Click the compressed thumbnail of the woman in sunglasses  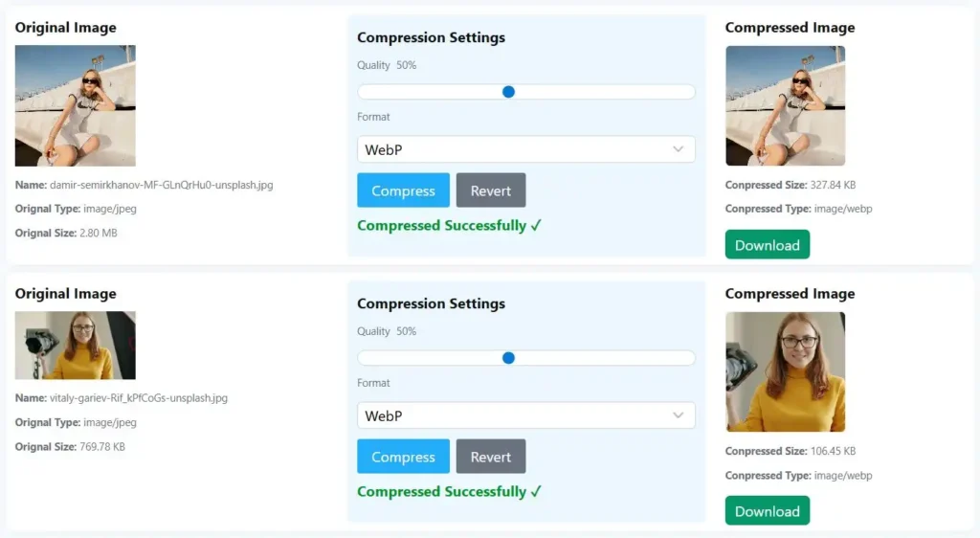(785, 105)
